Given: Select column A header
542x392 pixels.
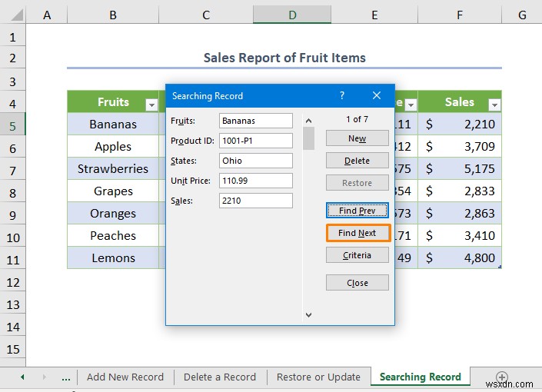Looking at the screenshot, I should pyautogui.click(x=47, y=15).
